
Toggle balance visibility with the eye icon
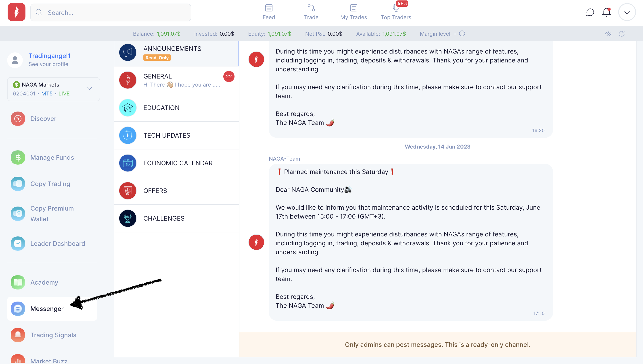(x=608, y=33)
